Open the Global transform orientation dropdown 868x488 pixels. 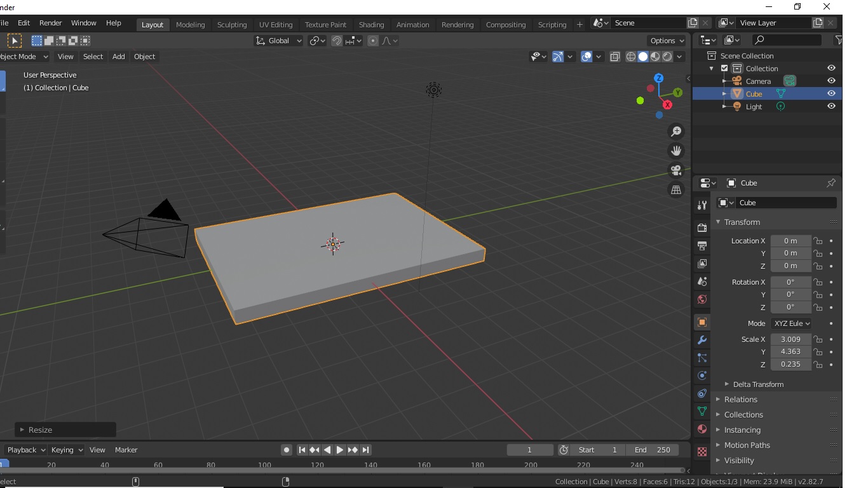pyautogui.click(x=279, y=41)
